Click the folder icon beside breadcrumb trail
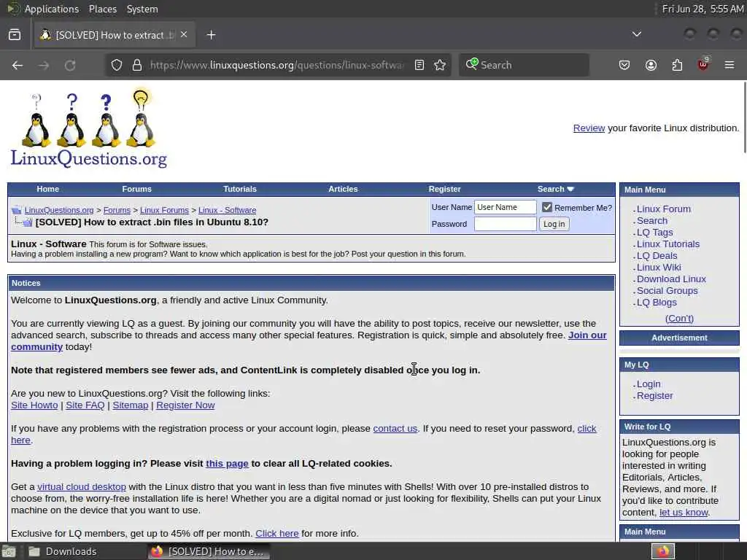This screenshot has height=560, width=747. (17, 210)
